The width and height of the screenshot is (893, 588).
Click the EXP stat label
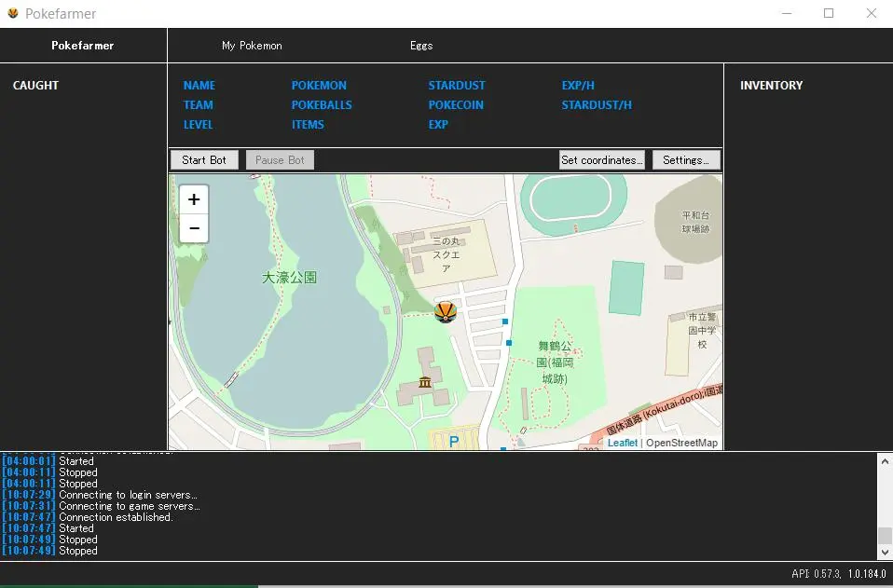click(438, 125)
